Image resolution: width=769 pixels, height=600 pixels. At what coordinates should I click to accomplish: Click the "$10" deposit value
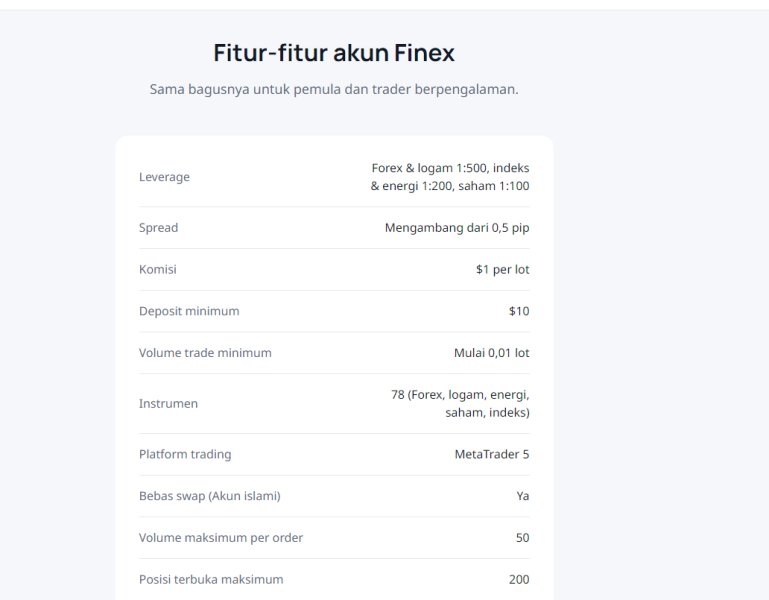point(518,311)
